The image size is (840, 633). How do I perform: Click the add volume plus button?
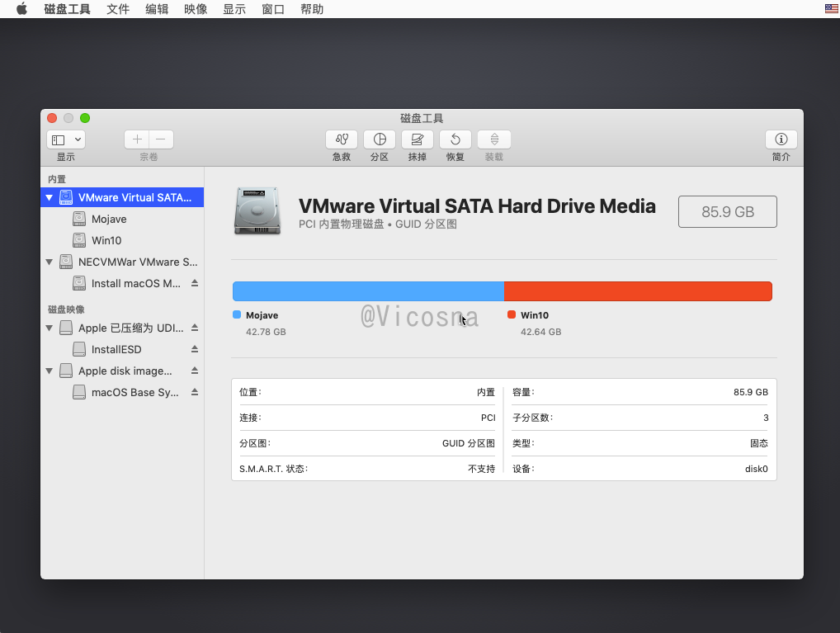click(137, 139)
